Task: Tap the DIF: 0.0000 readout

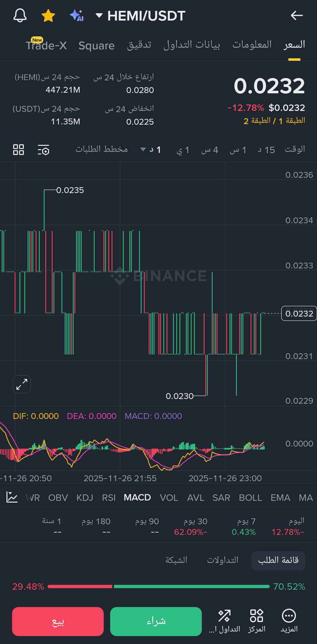Action: pyautogui.click(x=36, y=416)
